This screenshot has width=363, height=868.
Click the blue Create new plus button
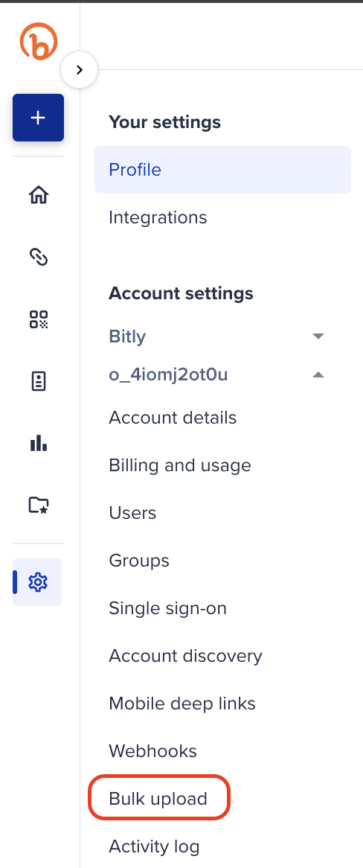click(38, 118)
